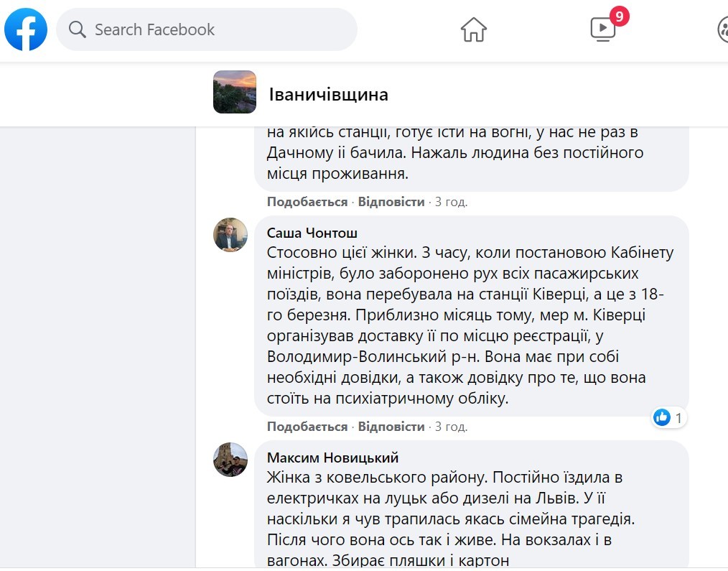Viewport: 728px width, 571px height.
Task: Open the Іваничівщина group title
Action: [328, 94]
